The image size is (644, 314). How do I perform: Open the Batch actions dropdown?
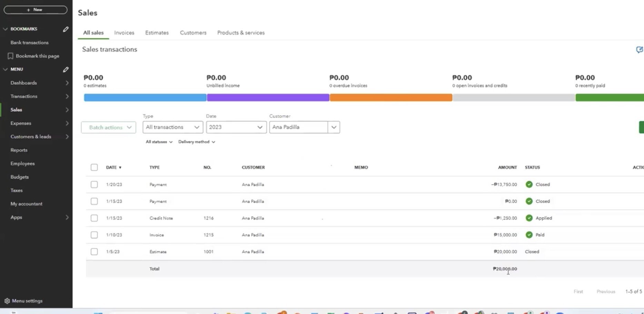coord(109,127)
